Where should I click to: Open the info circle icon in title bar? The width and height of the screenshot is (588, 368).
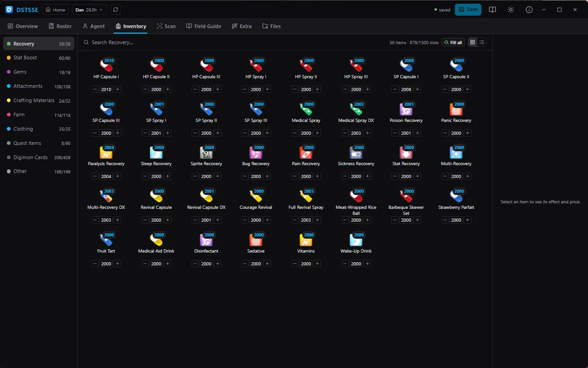(529, 10)
